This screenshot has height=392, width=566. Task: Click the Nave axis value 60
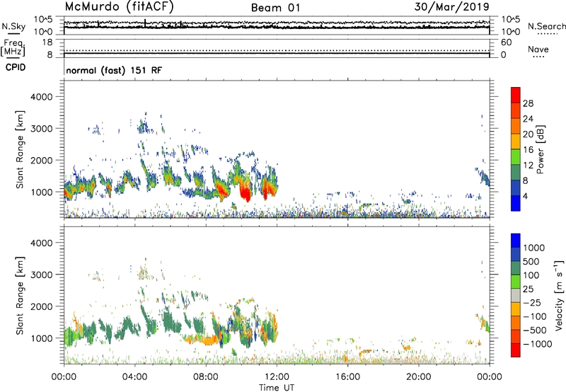click(x=506, y=42)
